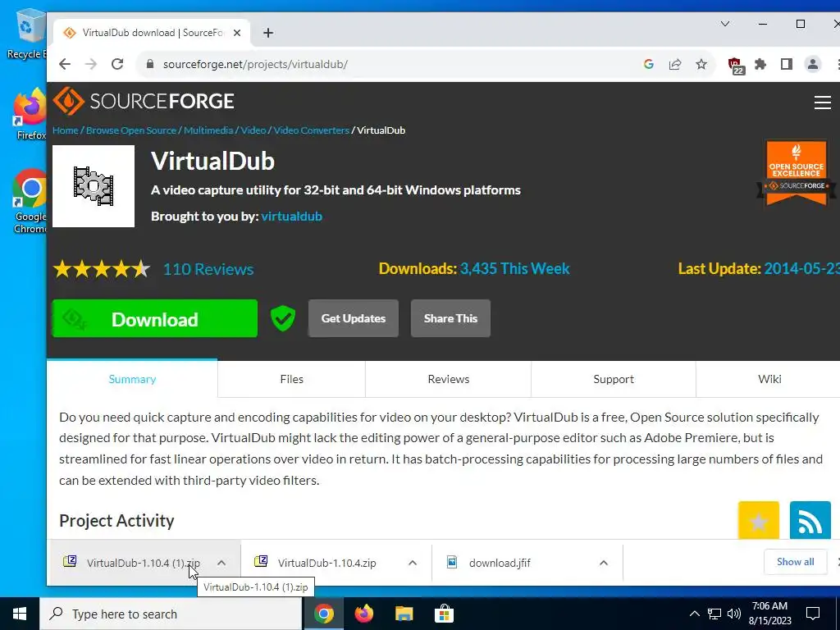This screenshot has height=630, width=840.
Task: Open File Explorer from the taskbar
Action: 404,614
